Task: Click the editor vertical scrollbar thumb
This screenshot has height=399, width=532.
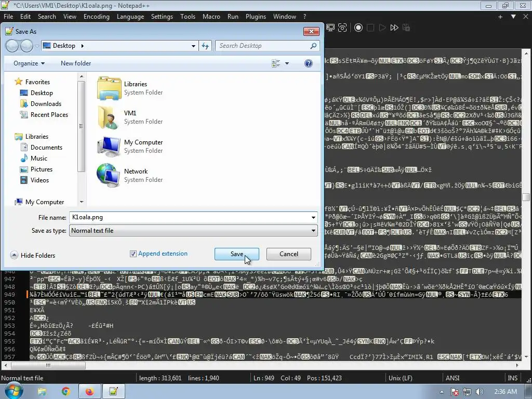Action: 526,197
